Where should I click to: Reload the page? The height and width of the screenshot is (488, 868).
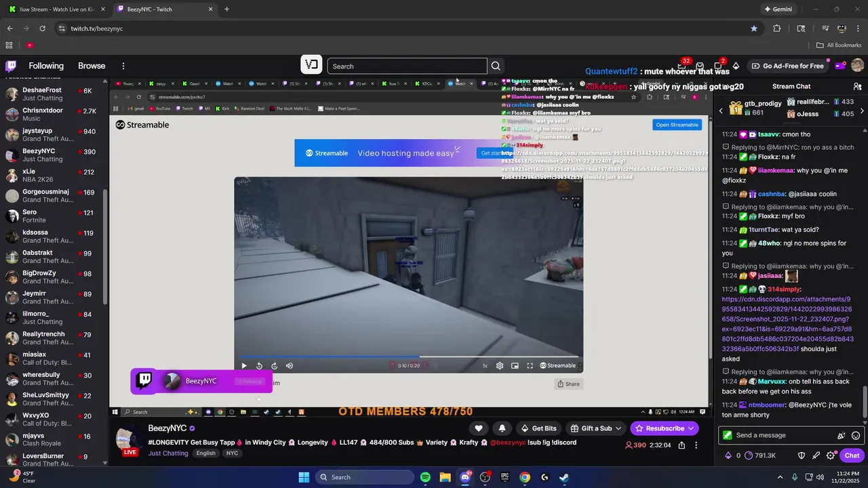[42, 28]
